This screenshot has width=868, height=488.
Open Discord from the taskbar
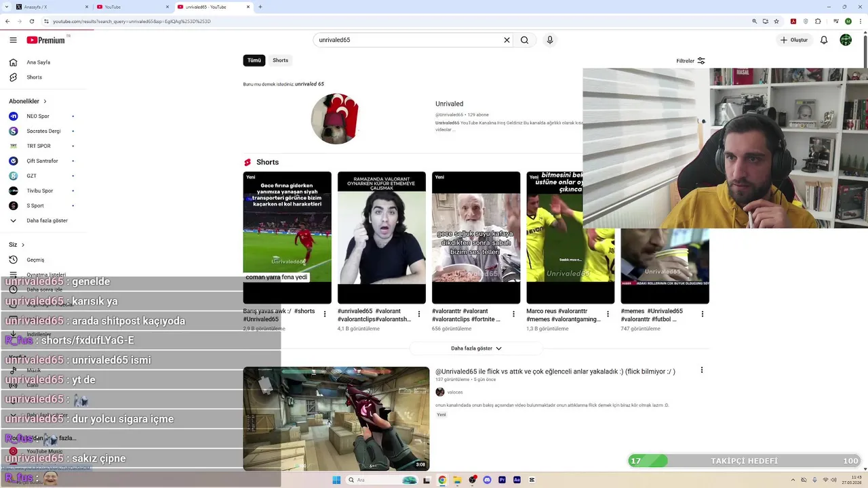click(x=487, y=480)
